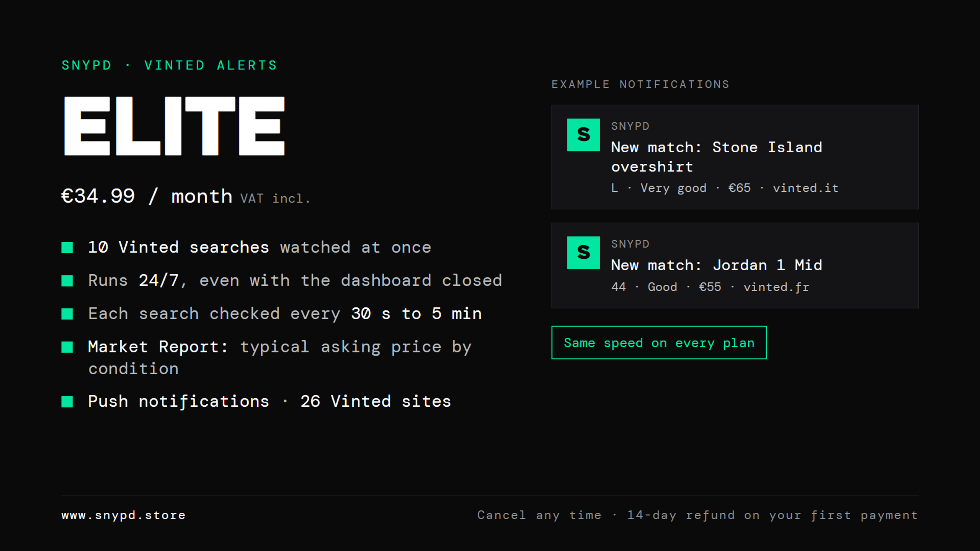Open the Jordan 1 Mid notification card
This screenshot has width=980, height=551.
[735, 266]
